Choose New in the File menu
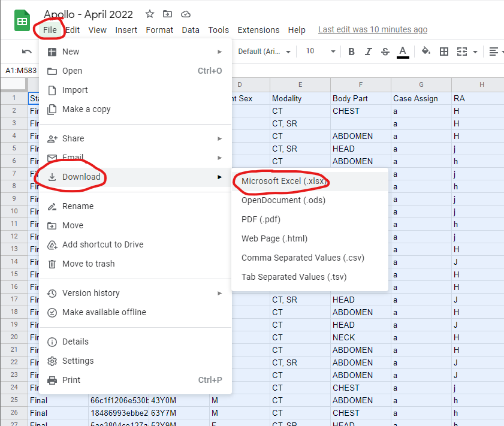 pos(135,52)
